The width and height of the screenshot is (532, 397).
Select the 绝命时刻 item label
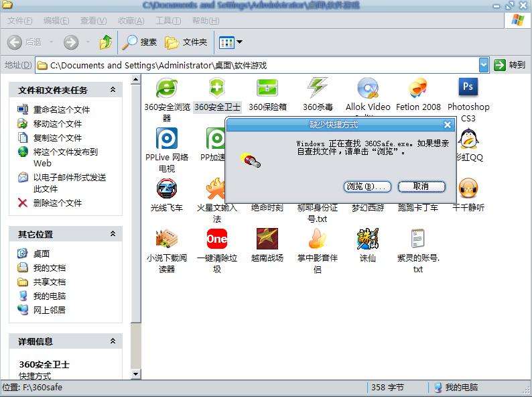coord(267,207)
